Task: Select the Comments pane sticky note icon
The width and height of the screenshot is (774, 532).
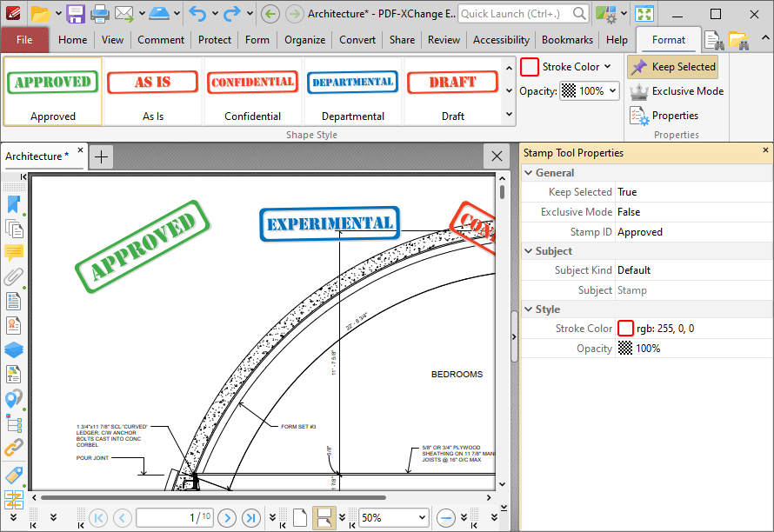Action: point(14,253)
